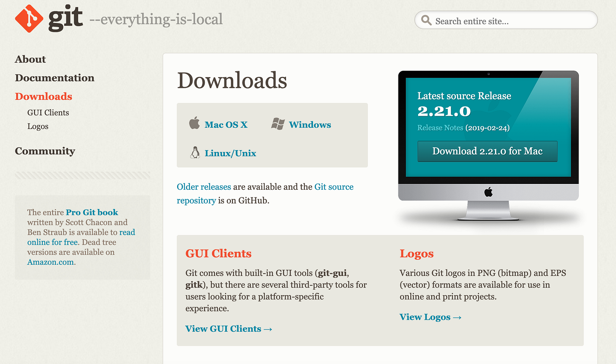The image size is (616, 364).
Task: Select Downloads in the sidebar navigation
Action: (x=44, y=96)
